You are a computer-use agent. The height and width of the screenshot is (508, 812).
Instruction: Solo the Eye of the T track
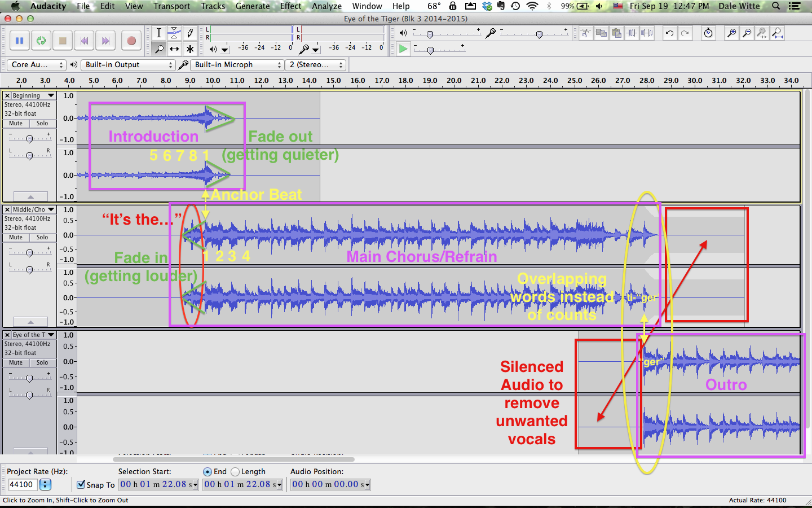coord(42,362)
